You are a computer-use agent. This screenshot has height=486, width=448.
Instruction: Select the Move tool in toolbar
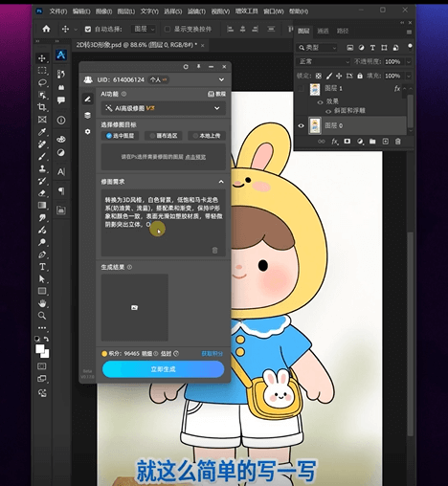[42, 58]
